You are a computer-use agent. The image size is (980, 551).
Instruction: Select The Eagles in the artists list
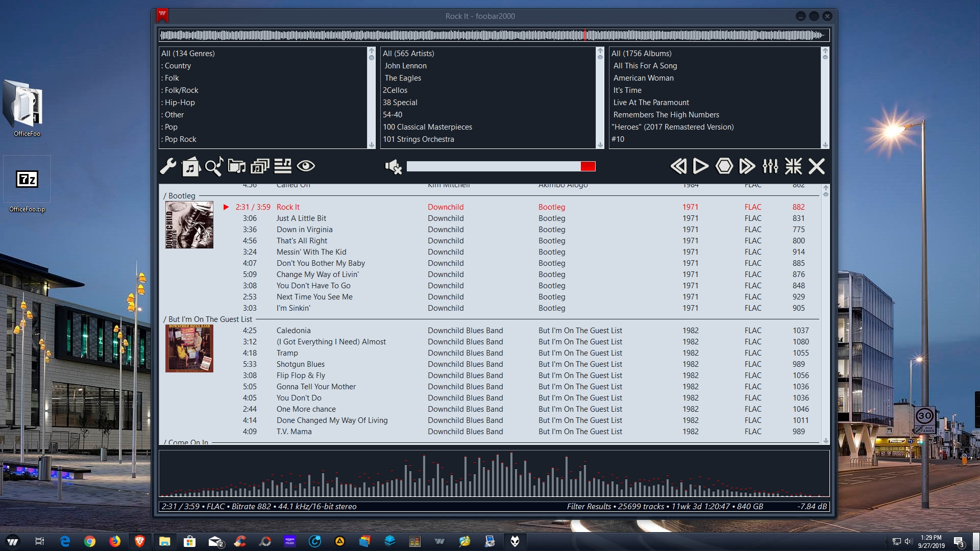(403, 78)
